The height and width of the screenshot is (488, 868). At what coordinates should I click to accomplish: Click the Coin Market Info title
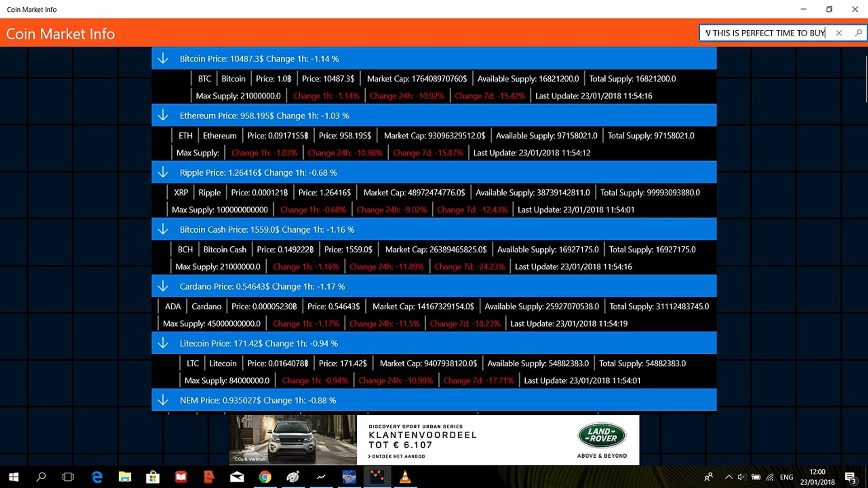click(61, 34)
